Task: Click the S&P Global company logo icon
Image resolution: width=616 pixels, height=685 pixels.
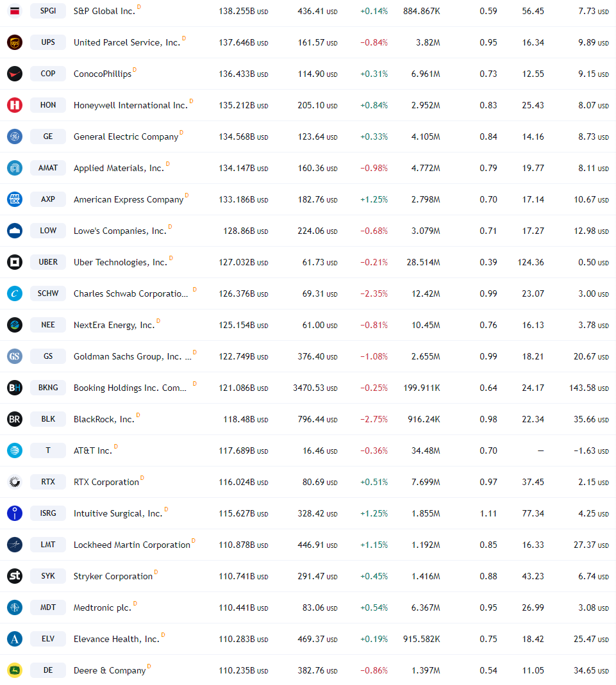Action: [x=15, y=11]
